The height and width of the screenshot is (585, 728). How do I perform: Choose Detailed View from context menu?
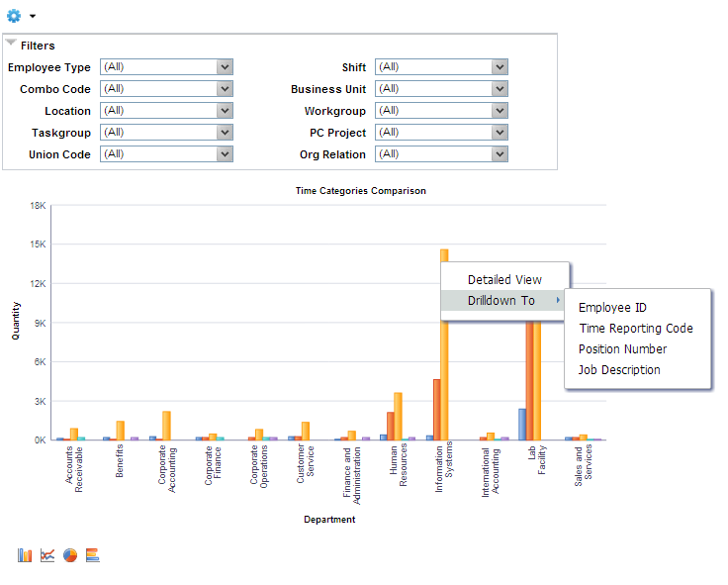pyautogui.click(x=504, y=280)
